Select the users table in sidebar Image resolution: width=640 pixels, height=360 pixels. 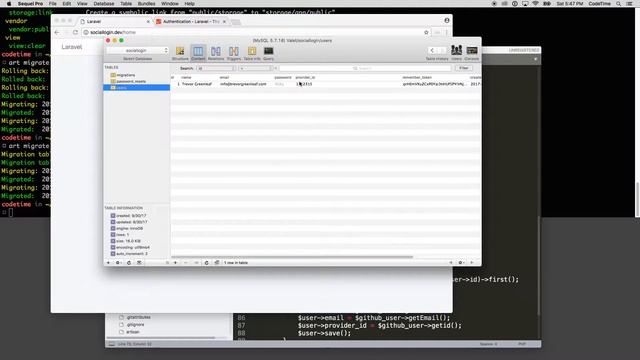137,87
